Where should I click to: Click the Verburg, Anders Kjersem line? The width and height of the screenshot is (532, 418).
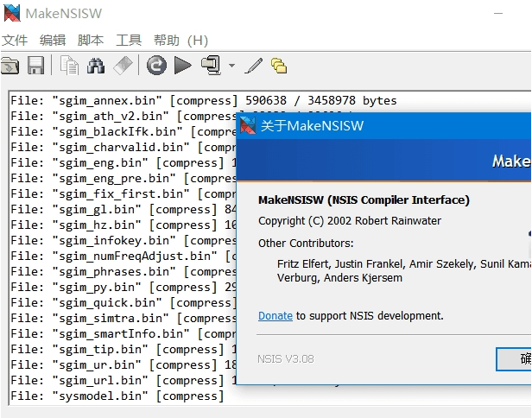(339, 278)
